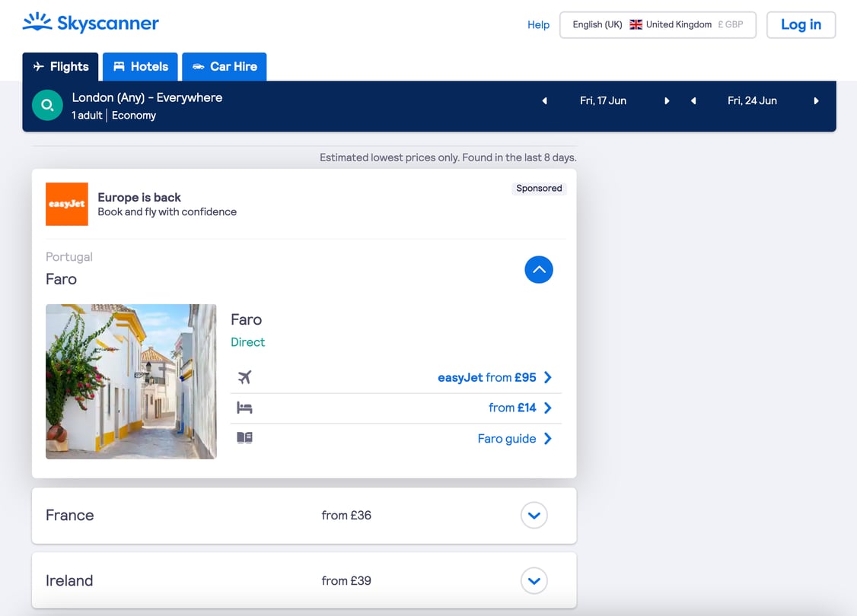The width and height of the screenshot is (857, 616).
Task: Go to previous departure date before Fri, 17 Jun
Action: 544,101
